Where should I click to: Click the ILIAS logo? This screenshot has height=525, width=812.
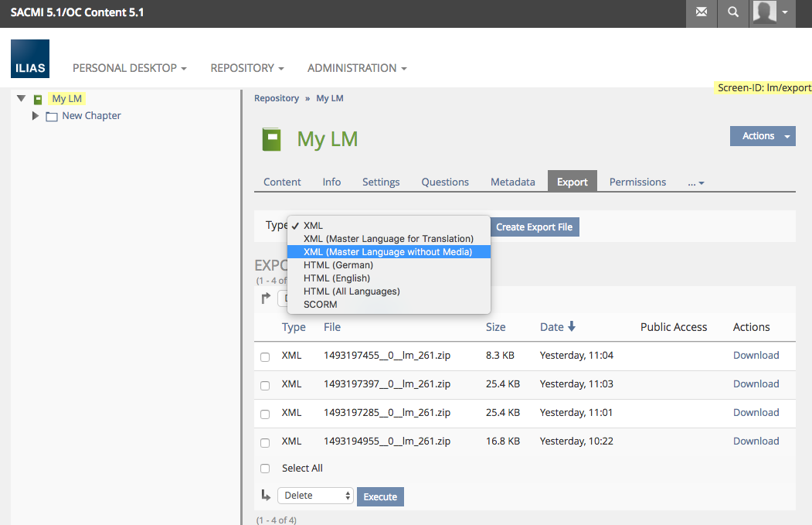coord(30,60)
